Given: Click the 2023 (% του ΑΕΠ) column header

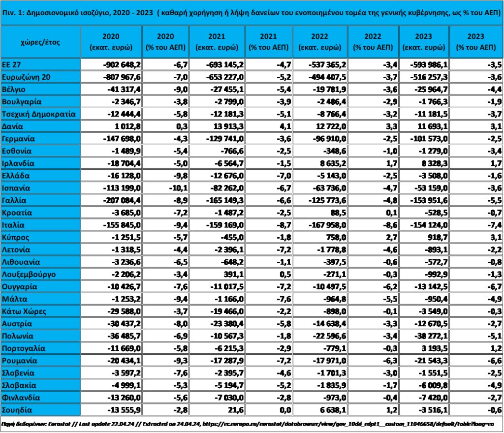Looking at the screenshot, I should [476, 42].
